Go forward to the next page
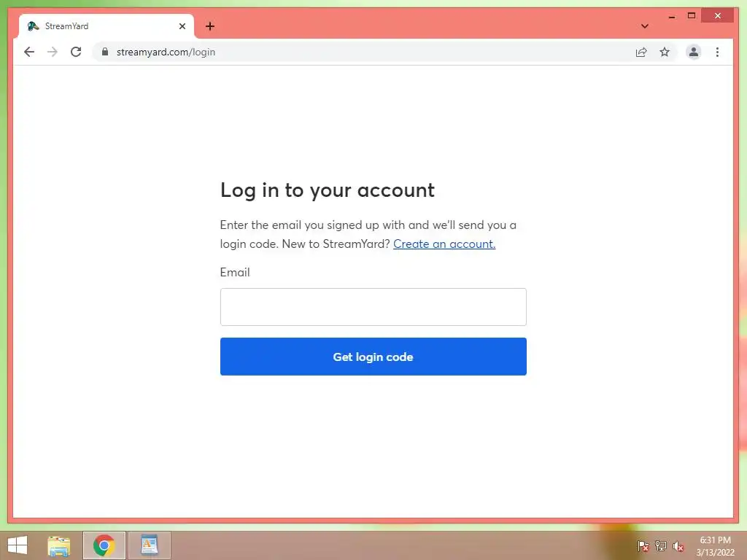Image resolution: width=747 pixels, height=560 pixels. click(53, 52)
